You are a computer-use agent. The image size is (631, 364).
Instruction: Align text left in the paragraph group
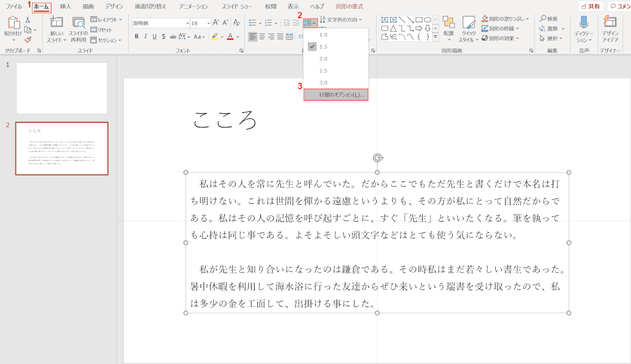pyautogui.click(x=252, y=36)
